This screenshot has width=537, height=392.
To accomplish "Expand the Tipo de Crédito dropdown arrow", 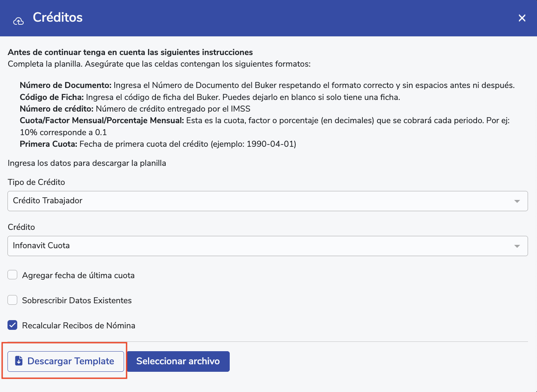I will 517,201.
